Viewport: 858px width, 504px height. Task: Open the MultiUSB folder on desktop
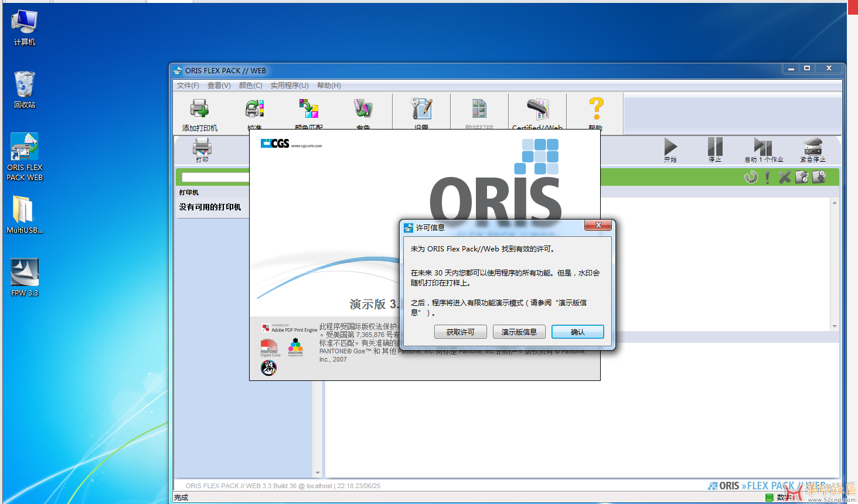click(24, 214)
